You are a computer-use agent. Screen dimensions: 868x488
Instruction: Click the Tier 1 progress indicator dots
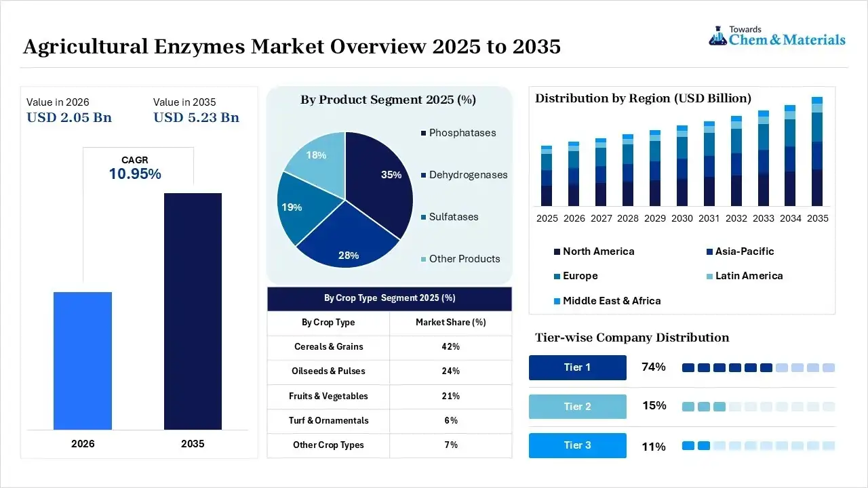(x=758, y=367)
